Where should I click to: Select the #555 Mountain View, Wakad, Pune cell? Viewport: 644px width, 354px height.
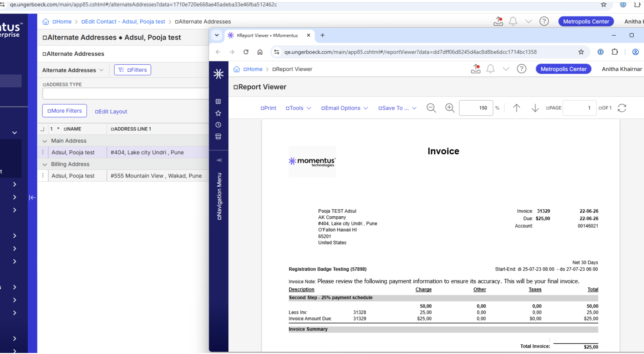pos(158,176)
